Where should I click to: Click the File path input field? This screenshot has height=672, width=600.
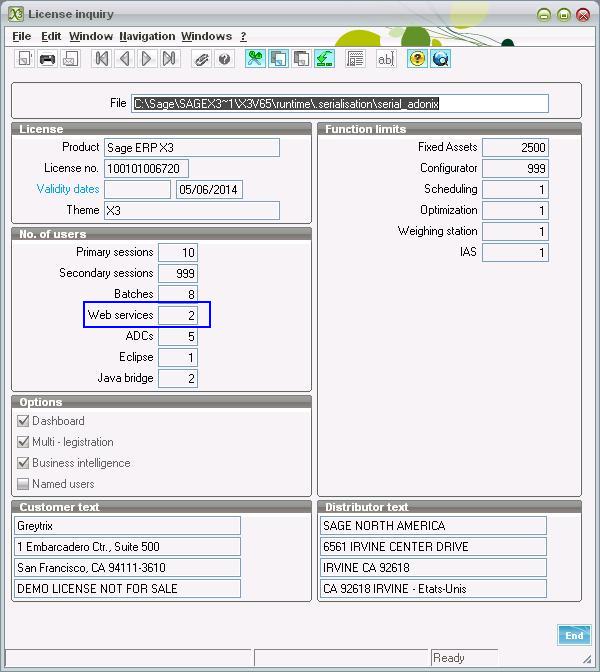pos(340,104)
